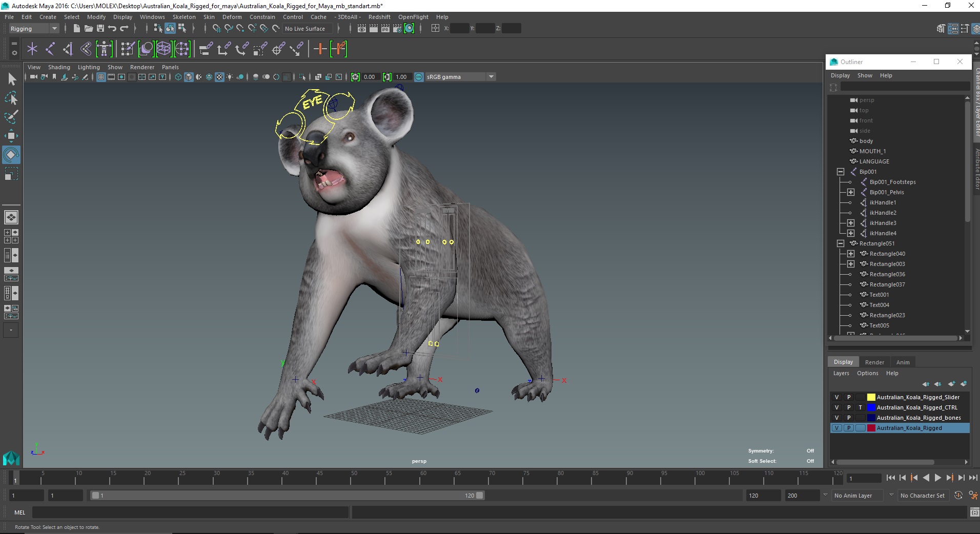Screen dimensions: 980x534
Task: Click the Create IK Handle shelf icon
Action: [x=68, y=49]
